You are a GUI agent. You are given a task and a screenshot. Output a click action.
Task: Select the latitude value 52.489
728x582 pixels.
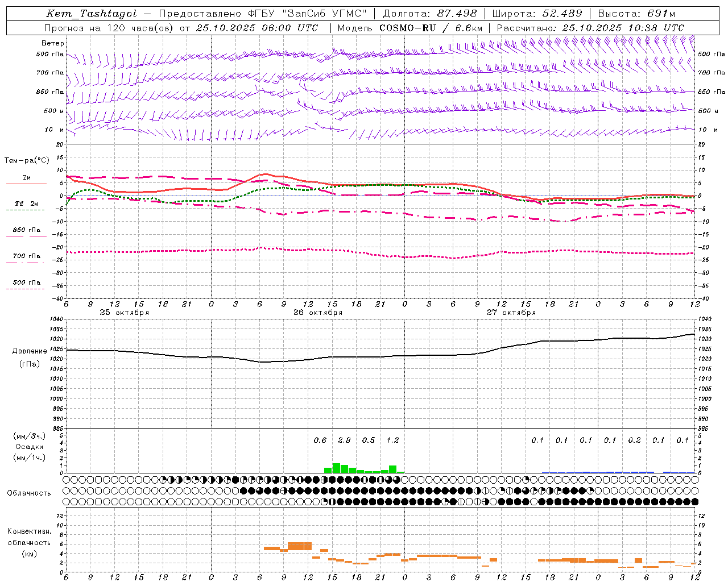pos(562,14)
